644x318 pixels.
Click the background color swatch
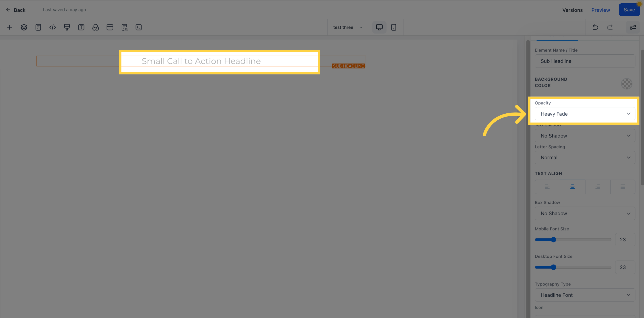coord(627,84)
